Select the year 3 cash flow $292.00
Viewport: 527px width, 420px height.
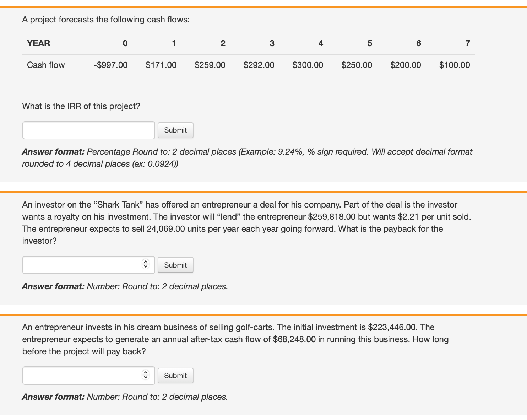pyautogui.click(x=259, y=65)
